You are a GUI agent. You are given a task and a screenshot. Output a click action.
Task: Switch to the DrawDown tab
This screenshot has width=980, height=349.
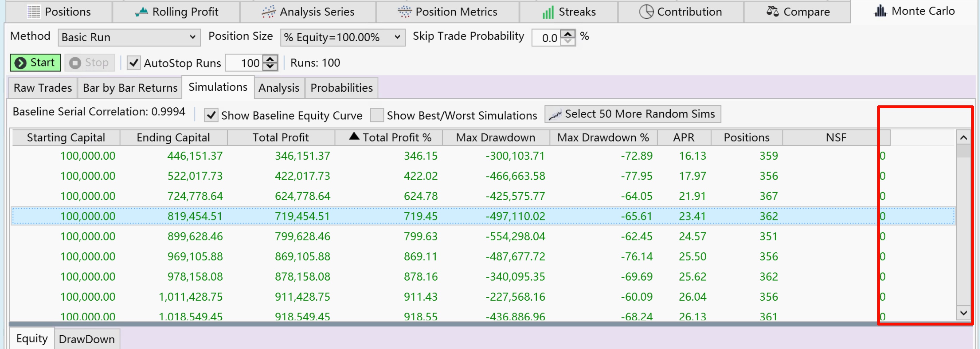pyautogui.click(x=87, y=339)
